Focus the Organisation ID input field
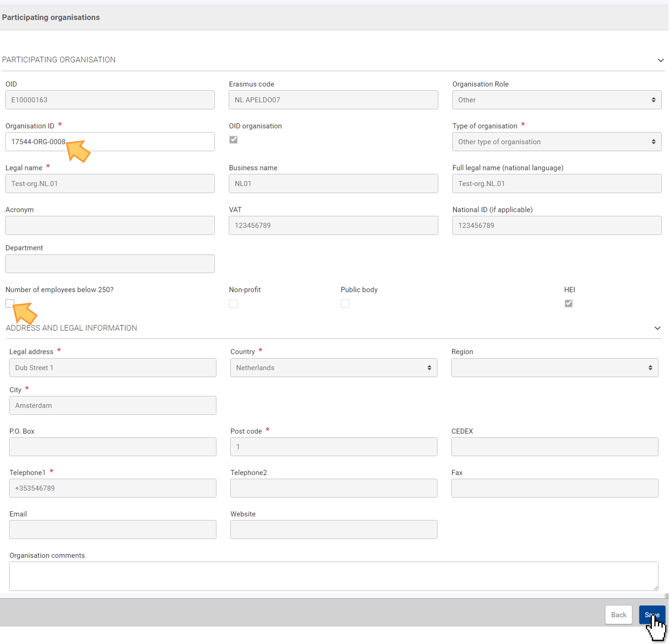This screenshot has width=670, height=644. coord(110,142)
